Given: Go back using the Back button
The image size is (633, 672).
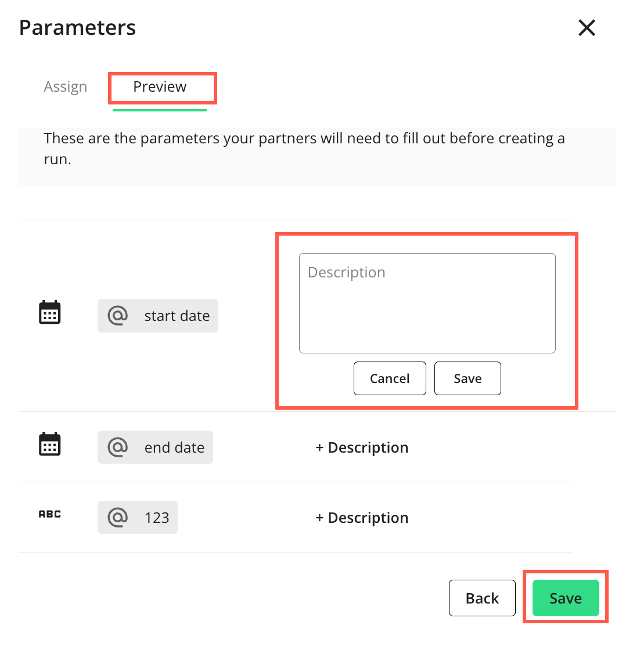Looking at the screenshot, I should tap(482, 598).
